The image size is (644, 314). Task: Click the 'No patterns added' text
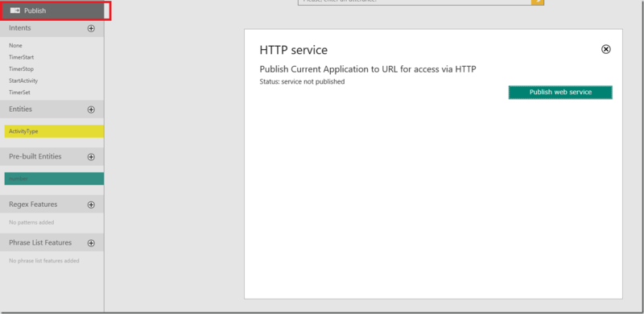(31, 222)
